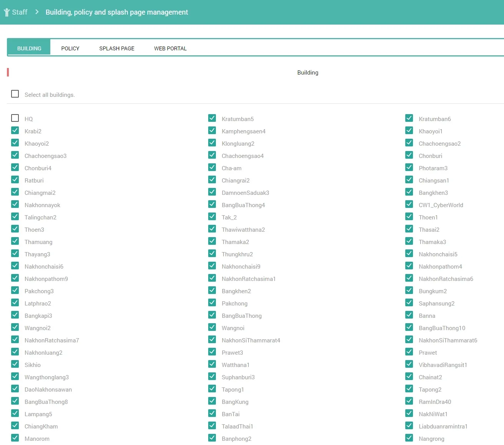This screenshot has height=445, width=504.
Task: Uncheck the Prawet3 checkbox
Action: [x=212, y=352]
